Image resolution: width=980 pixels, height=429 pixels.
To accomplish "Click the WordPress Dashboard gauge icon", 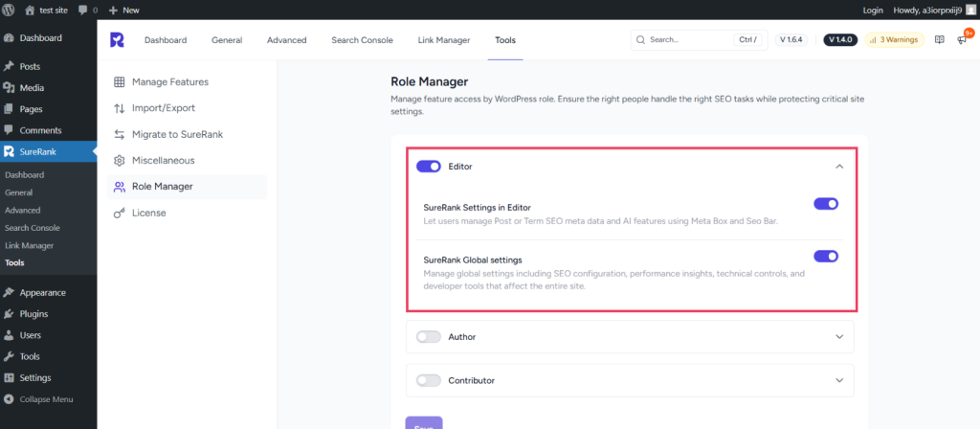I will pyautogui.click(x=9, y=38).
